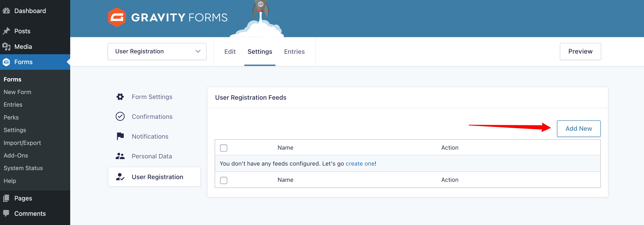Click the User Registration person-check icon
This screenshot has height=225, width=644.
coord(120,177)
